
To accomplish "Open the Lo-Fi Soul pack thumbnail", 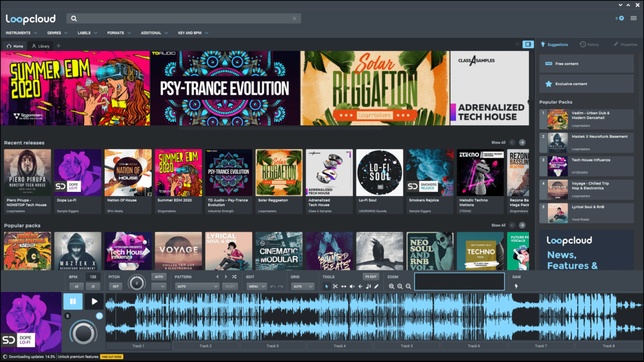I will tap(379, 172).
